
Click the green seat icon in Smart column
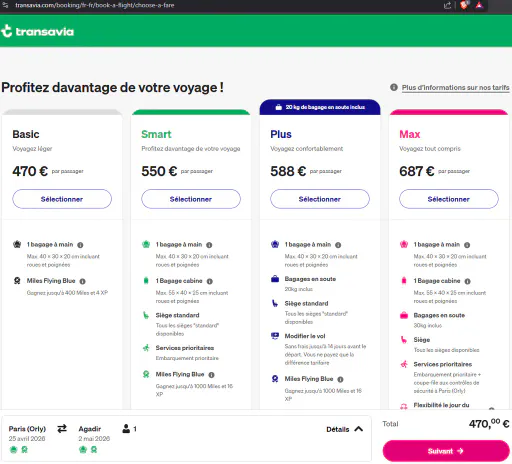(146, 315)
